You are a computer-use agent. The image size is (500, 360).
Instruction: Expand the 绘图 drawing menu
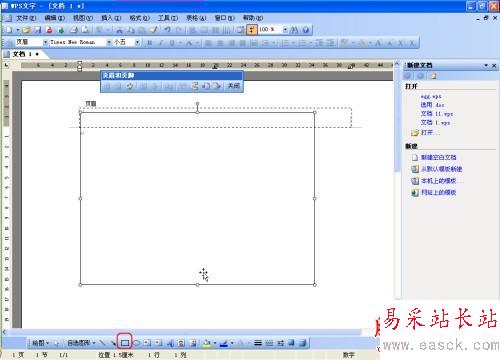click(x=40, y=343)
